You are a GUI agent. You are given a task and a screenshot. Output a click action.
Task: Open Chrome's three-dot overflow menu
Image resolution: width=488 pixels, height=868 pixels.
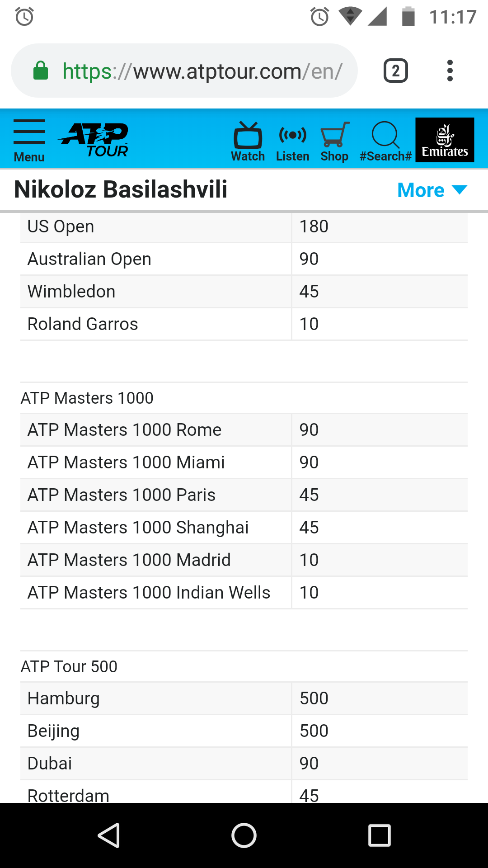(x=450, y=71)
